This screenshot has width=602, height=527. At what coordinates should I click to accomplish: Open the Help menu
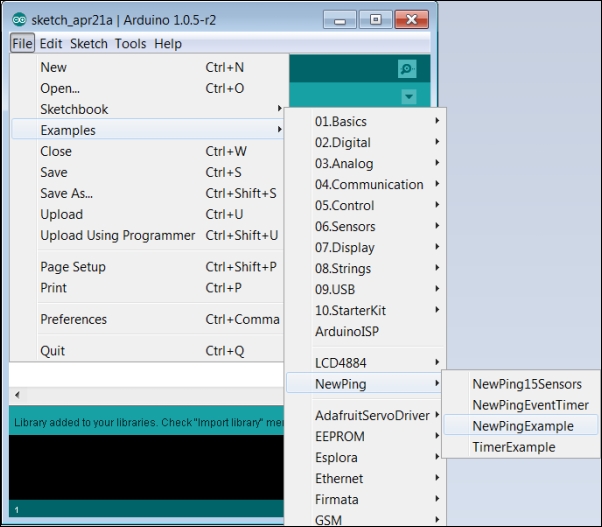click(168, 43)
